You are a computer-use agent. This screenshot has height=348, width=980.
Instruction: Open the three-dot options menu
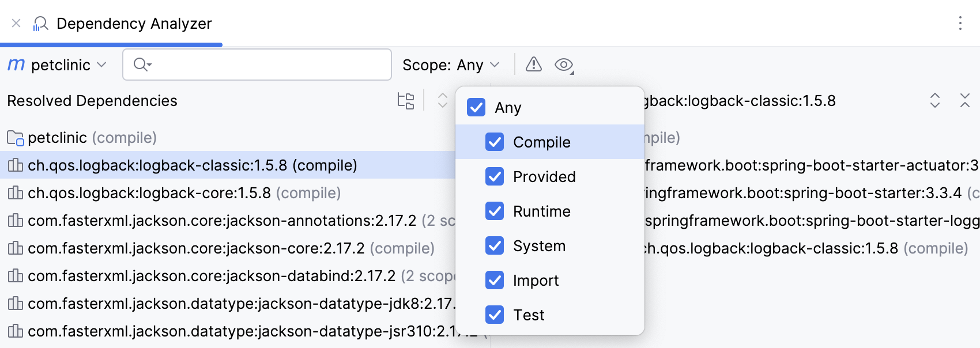point(960,23)
